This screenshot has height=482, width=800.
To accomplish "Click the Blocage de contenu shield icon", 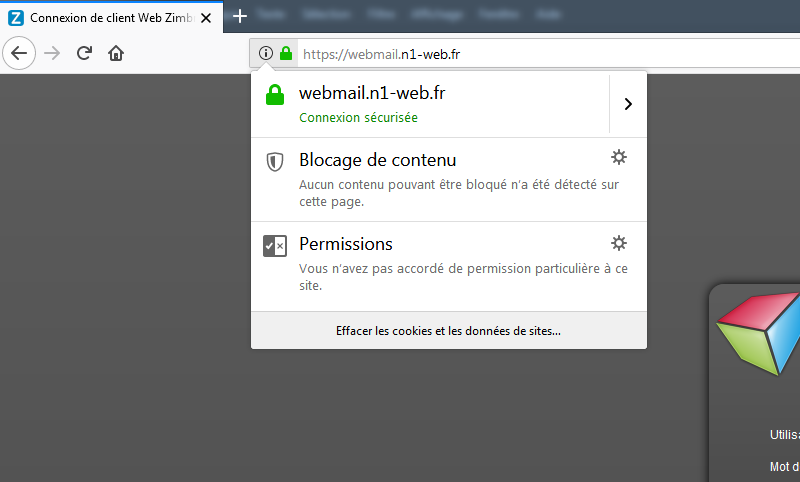I will pyautogui.click(x=275, y=161).
